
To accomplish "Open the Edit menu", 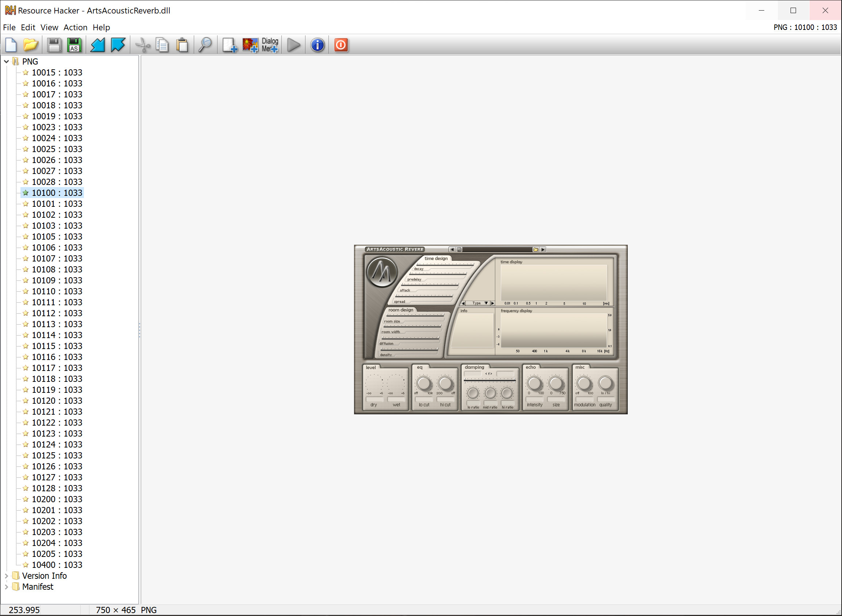I will pos(28,27).
